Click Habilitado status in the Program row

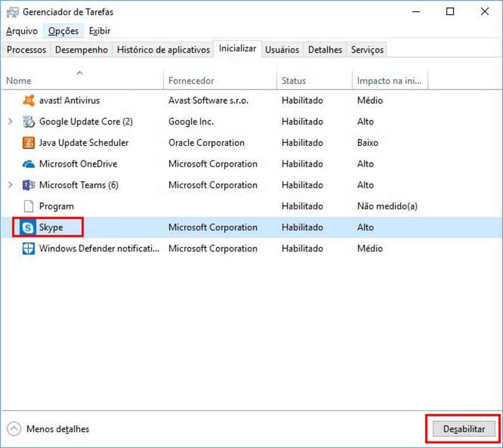[x=302, y=206]
